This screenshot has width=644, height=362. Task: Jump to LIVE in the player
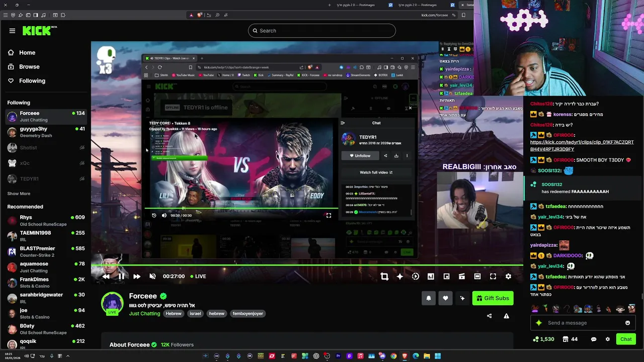pyautogui.click(x=198, y=276)
